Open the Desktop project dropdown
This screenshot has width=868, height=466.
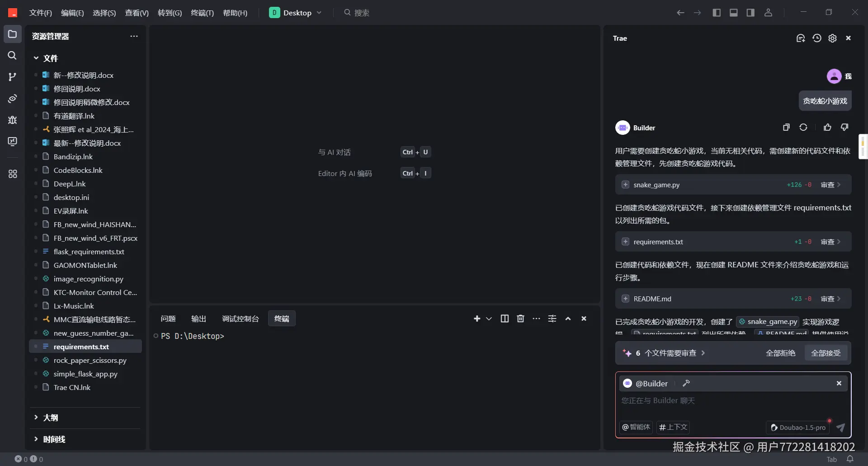point(295,13)
